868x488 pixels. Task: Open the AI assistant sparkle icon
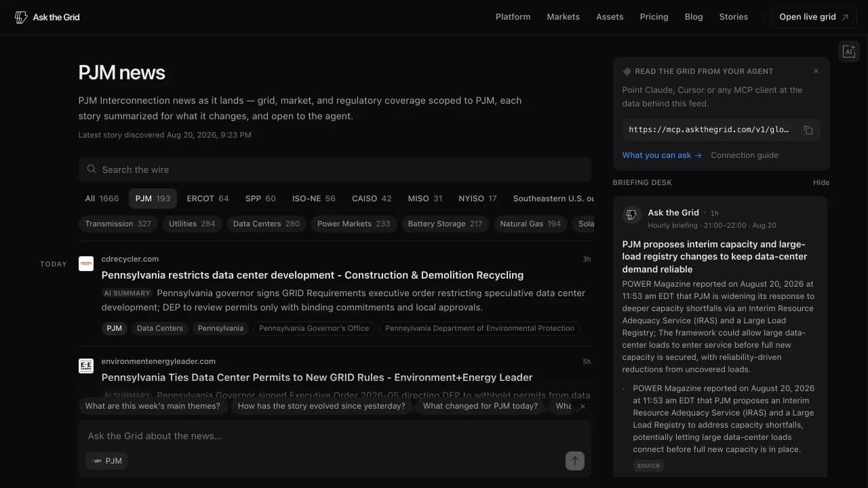pos(848,52)
